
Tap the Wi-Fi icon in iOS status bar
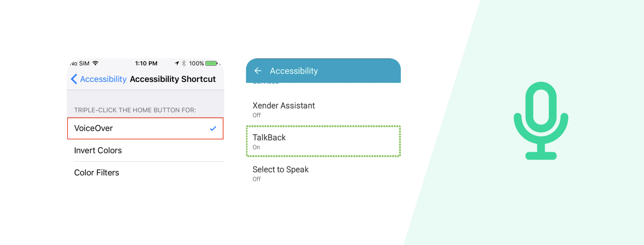[x=95, y=63]
